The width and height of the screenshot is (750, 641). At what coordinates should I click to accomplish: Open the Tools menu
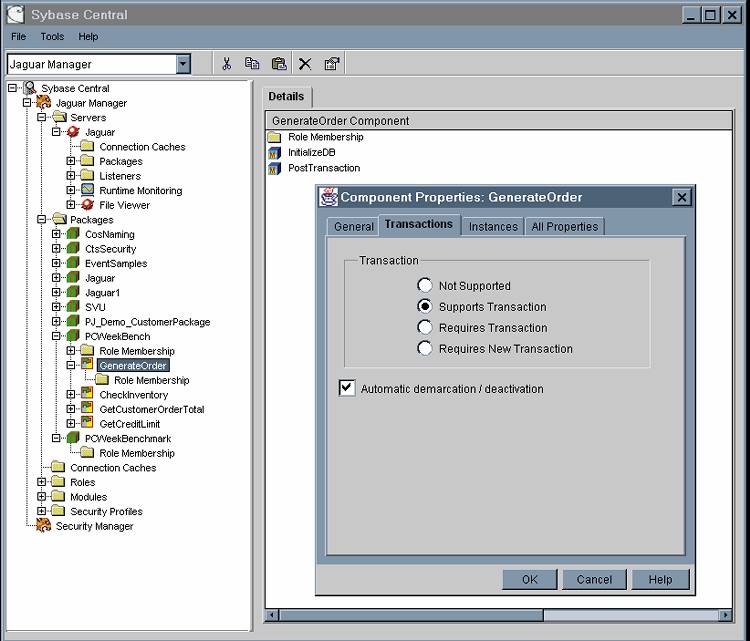pyautogui.click(x=52, y=36)
